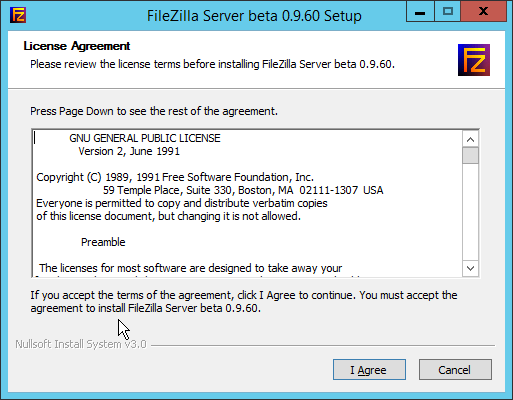Click the license scrollbar thumb
This screenshot has width=513, height=400.
(470, 156)
